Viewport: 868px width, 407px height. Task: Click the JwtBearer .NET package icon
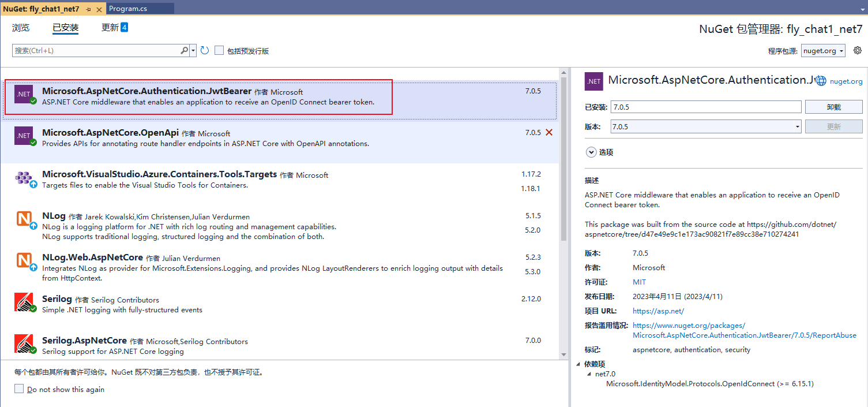[x=24, y=94]
